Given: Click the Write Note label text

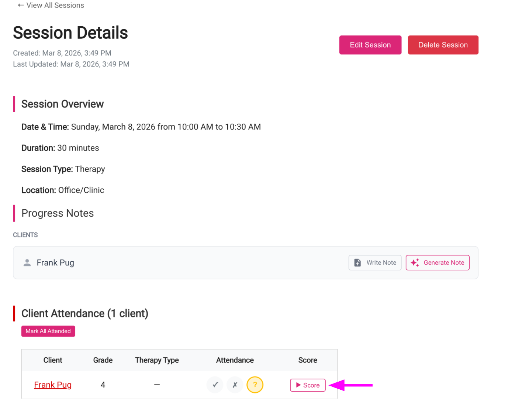Looking at the screenshot, I should pos(381,262).
